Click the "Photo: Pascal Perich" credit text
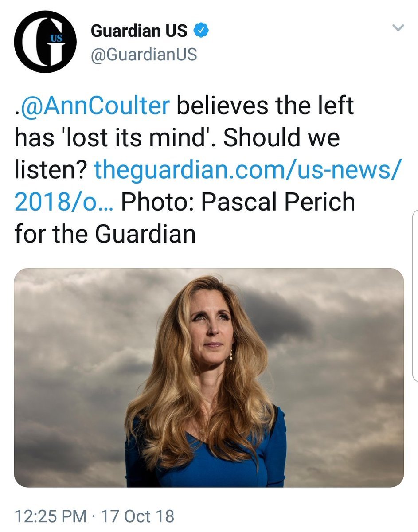418x532 pixels. click(x=238, y=201)
